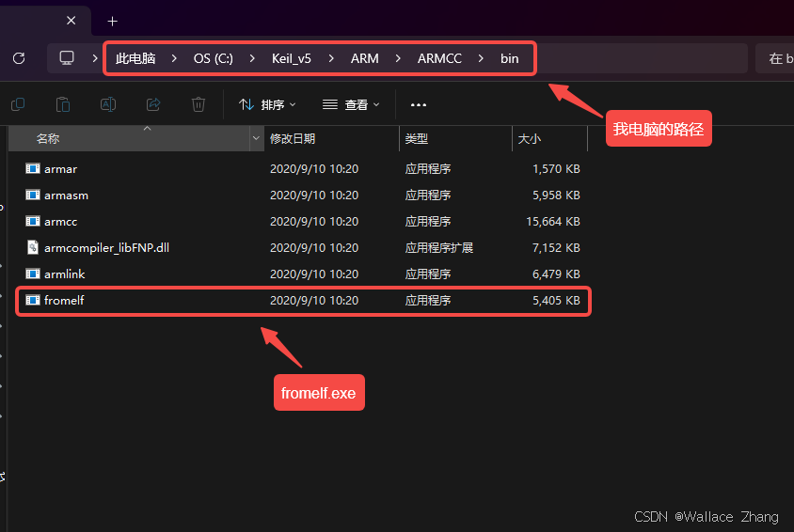This screenshot has height=532, width=794.
Task: Select the armlink file name
Action: pyautogui.click(x=65, y=274)
